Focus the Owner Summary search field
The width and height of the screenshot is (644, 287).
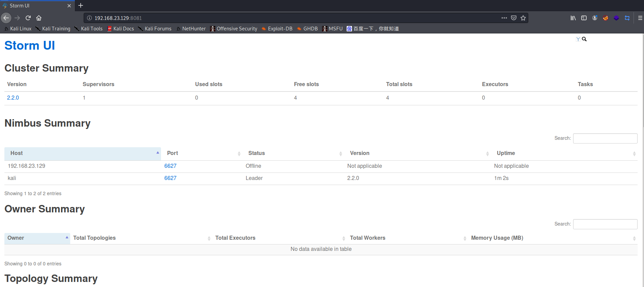click(605, 224)
